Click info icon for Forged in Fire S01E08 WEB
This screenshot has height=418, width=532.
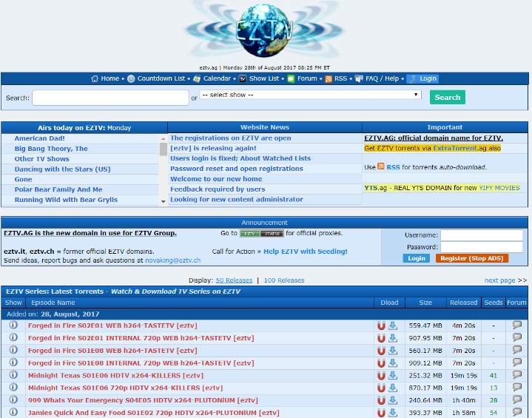tap(13, 349)
